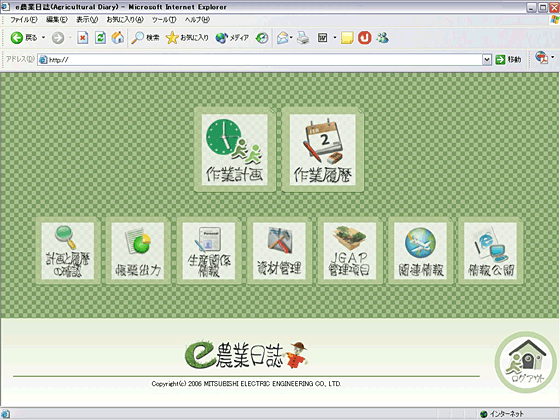Screen dimensions: 560x420
Task: Click the History toolbar icon
Action: click(262, 38)
